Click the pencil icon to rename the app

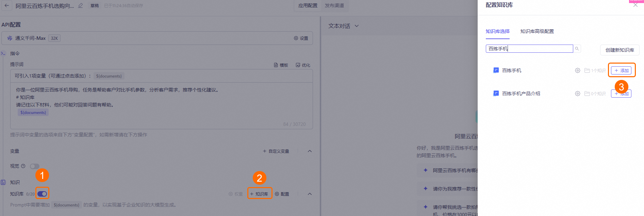[80, 5]
